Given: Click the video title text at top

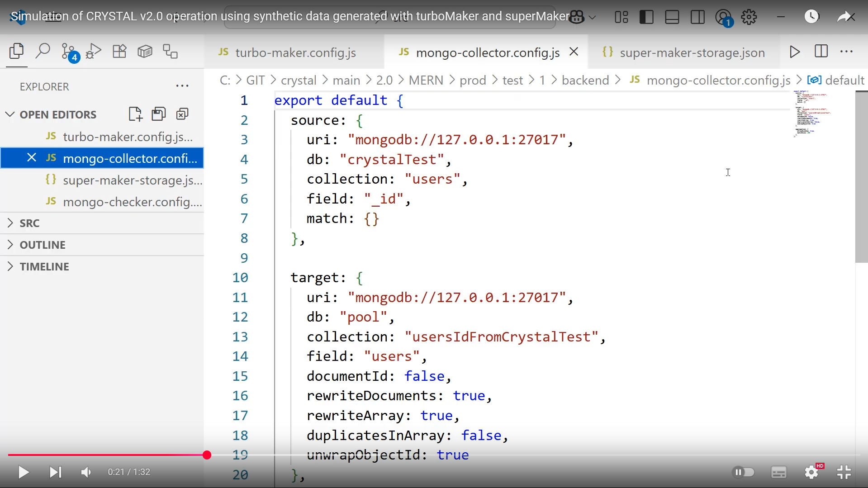Looking at the screenshot, I should 289,16.
